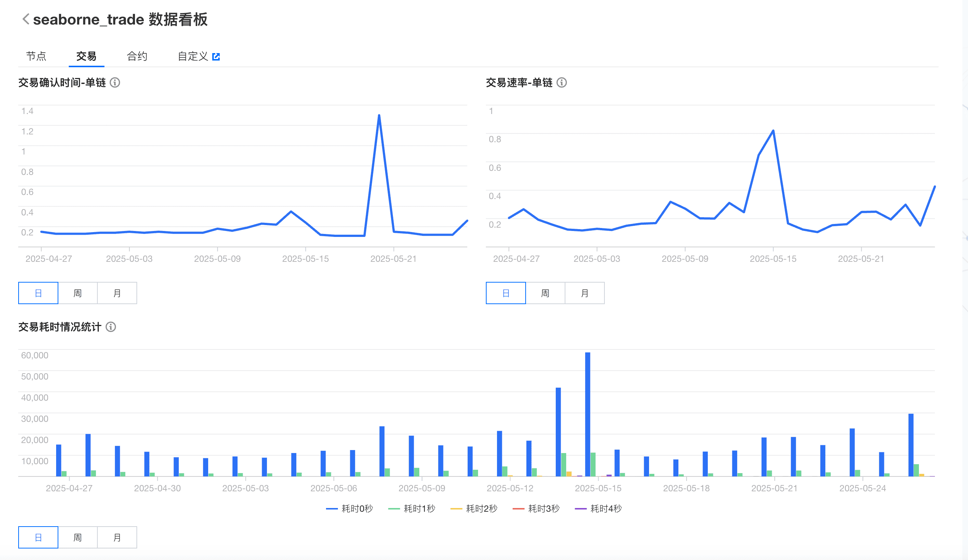Switch to the 节点 tab
This screenshot has width=968, height=560.
[36, 56]
